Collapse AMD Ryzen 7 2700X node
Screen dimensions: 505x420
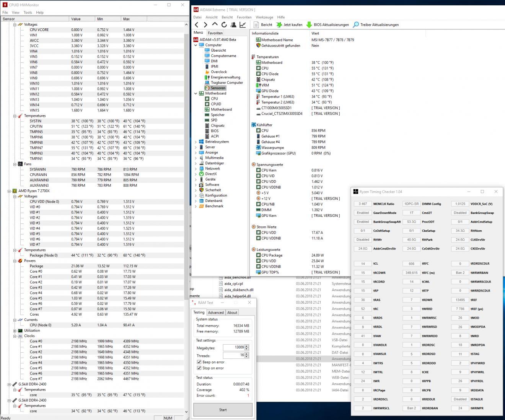click(x=9, y=191)
